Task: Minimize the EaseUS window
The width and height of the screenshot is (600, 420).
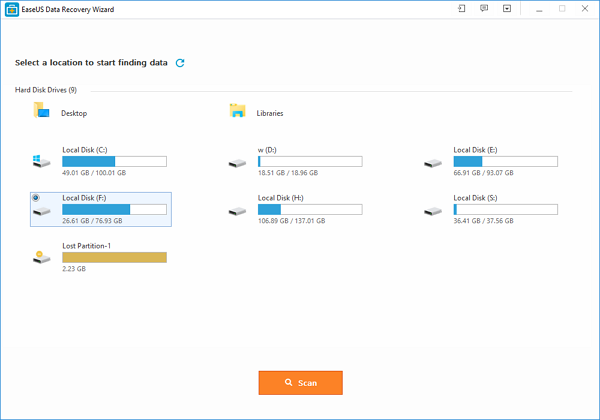Action: pos(539,9)
